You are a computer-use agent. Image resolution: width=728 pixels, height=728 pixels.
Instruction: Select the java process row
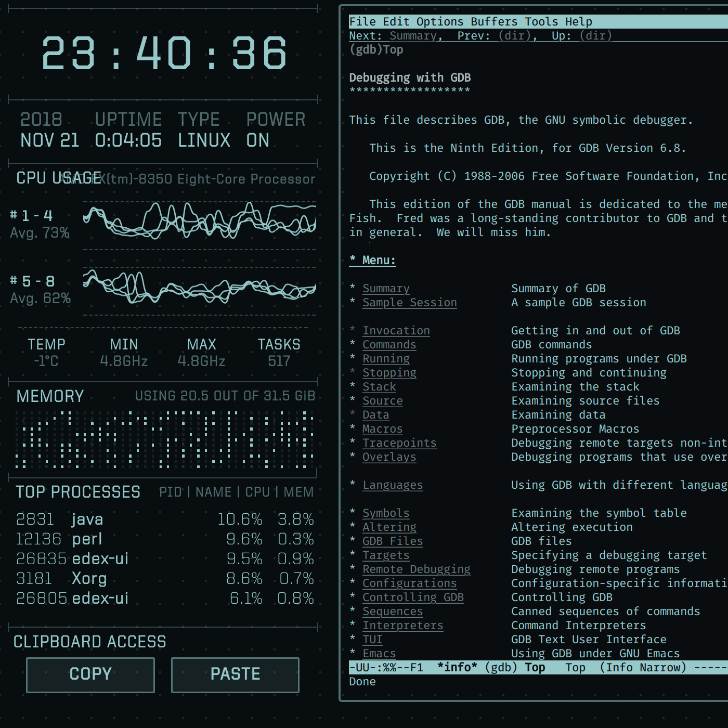(x=164, y=519)
